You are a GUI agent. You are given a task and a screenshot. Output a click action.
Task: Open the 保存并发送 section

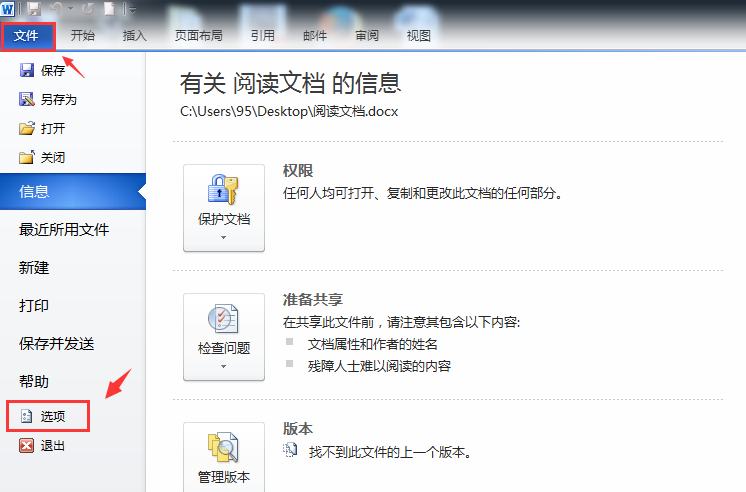pyautogui.click(x=57, y=344)
